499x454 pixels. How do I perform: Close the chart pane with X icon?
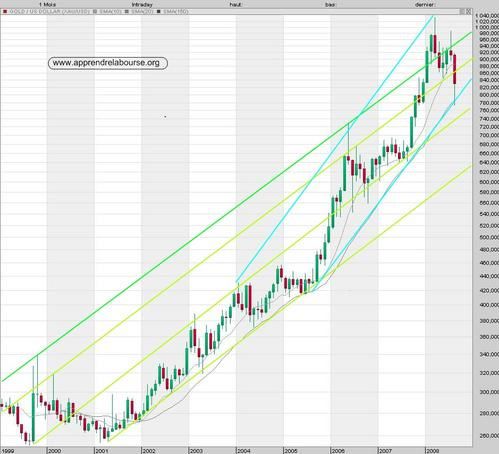(469, 12)
